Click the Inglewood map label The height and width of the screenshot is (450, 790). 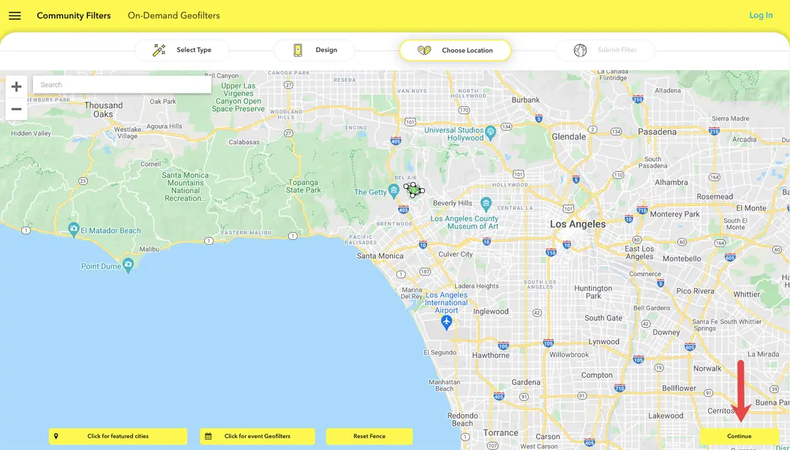pyautogui.click(x=491, y=311)
